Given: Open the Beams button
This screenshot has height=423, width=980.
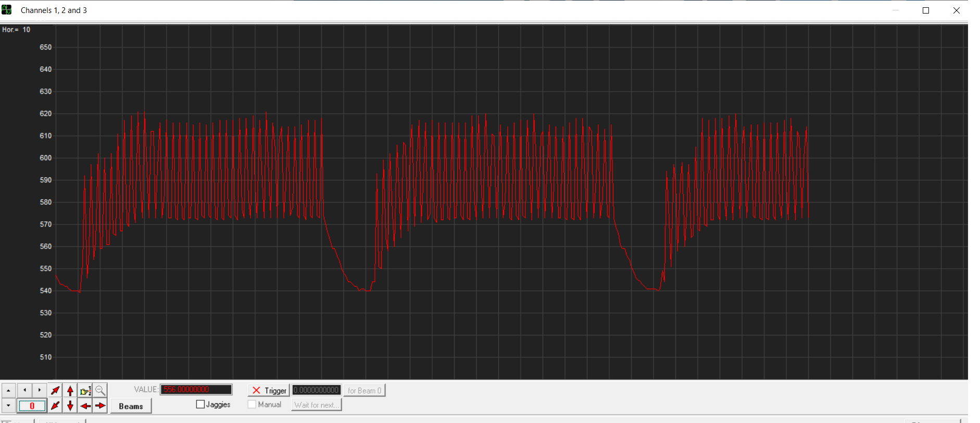Looking at the screenshot, I should (131, 406).
